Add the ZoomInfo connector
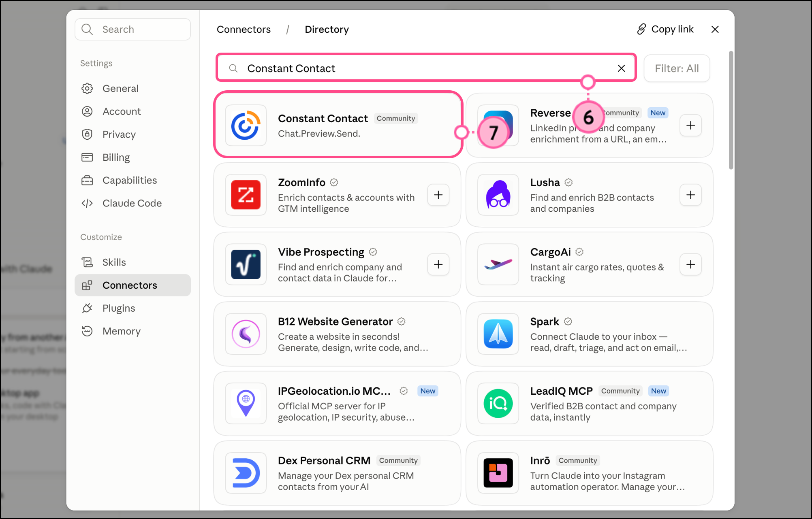Image resolution: width=812 pixels, height=519 pixels. coord(438,195)
